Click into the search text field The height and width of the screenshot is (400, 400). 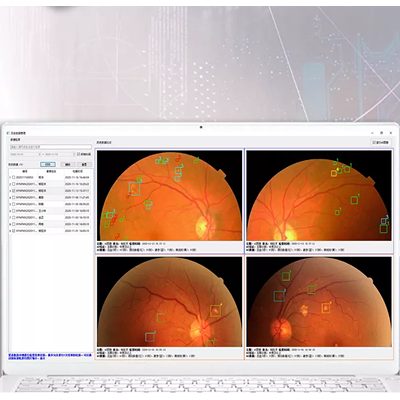pyautogui.click(x=50, y=147)
